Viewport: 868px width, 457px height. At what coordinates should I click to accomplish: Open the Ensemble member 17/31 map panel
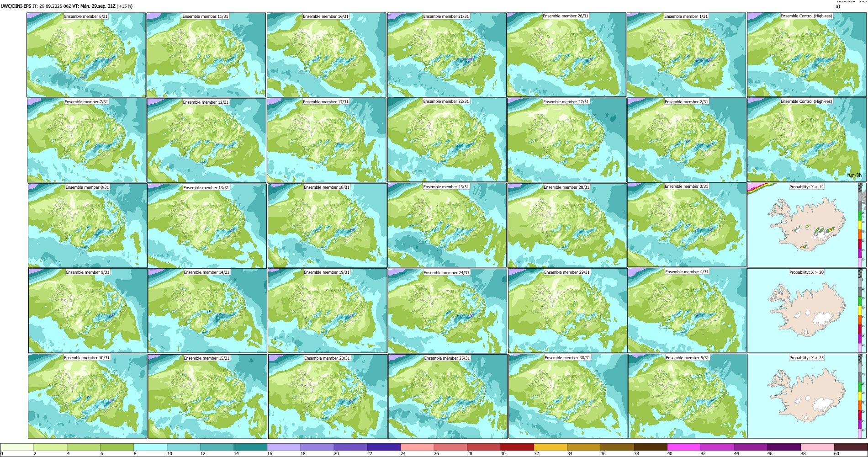coord(327,140)
